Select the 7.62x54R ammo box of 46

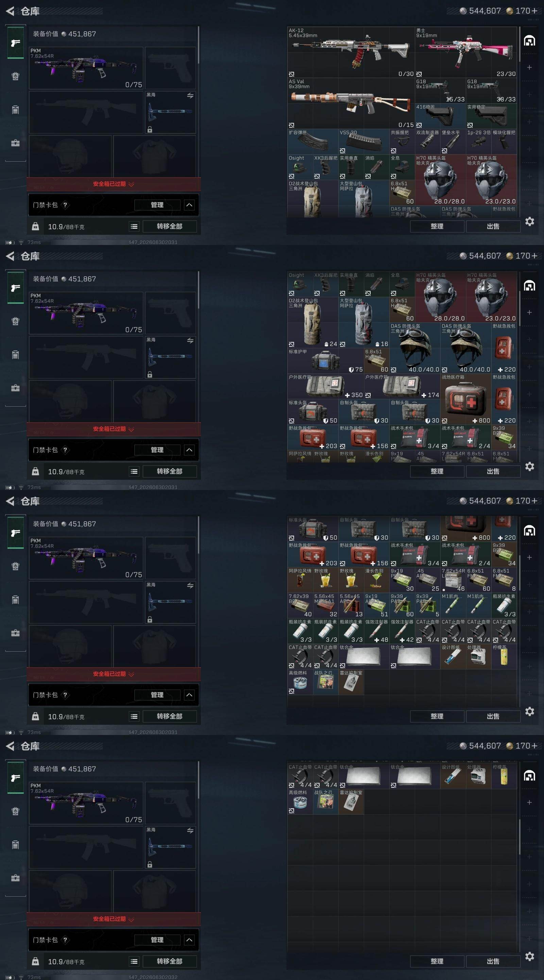tap(453, 580)
